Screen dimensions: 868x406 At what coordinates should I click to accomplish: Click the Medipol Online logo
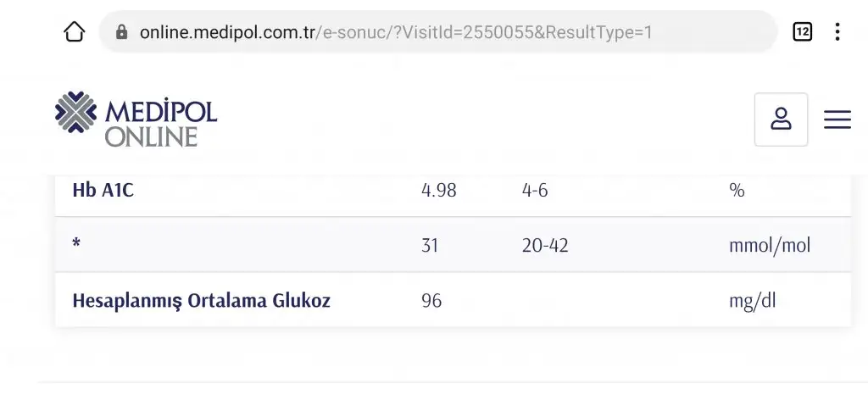pos(136,119)
